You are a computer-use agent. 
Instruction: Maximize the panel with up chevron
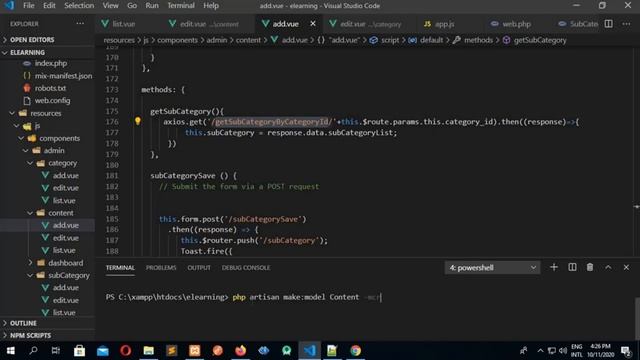608,267
